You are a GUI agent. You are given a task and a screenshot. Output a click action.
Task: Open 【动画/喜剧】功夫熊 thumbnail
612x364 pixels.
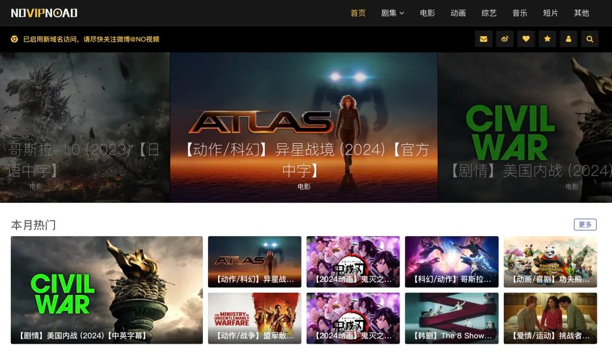click(550, 262)
